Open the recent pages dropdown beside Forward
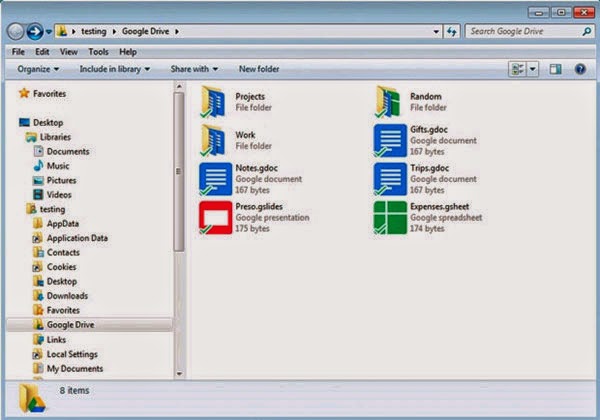Viewport: 600px width, 420px height. tap(49, 32)
